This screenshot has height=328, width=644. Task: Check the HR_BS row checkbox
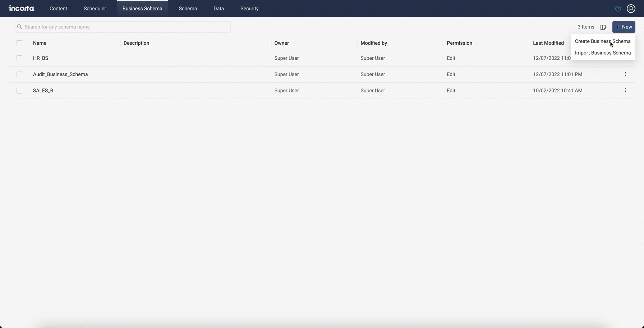tap(19, 58)
